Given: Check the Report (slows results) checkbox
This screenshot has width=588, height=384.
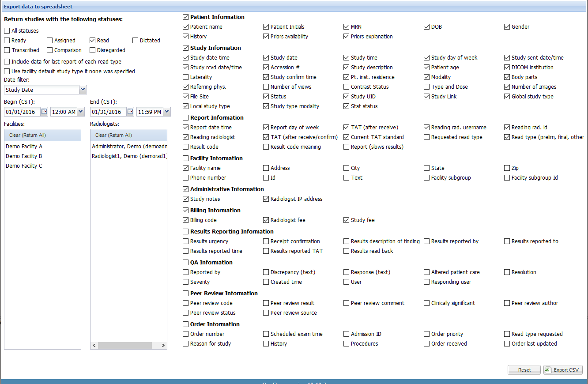Looking at the screenshot, I should click(x=346, y=147).
